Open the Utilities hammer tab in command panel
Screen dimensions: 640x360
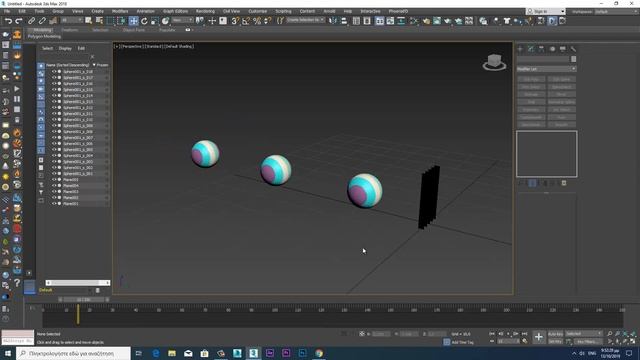(x=573, y=49)
